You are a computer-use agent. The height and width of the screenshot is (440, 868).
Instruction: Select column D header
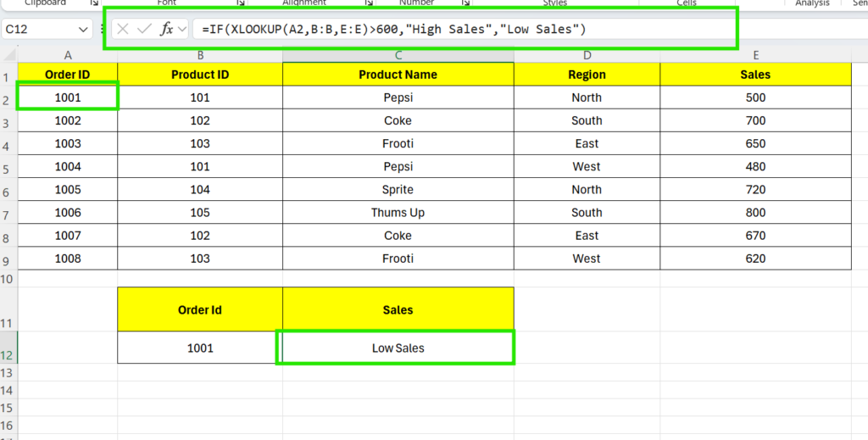tap(587, 55)
